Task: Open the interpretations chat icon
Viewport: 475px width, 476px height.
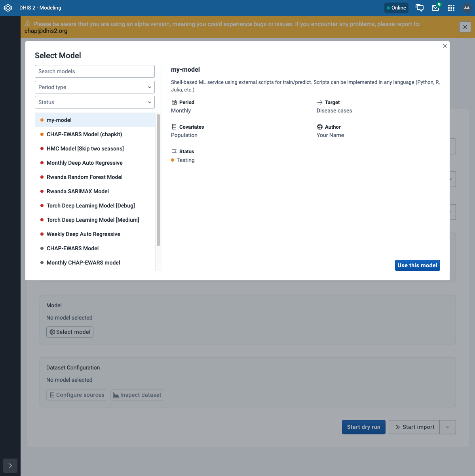Action: tap(420, 8)
